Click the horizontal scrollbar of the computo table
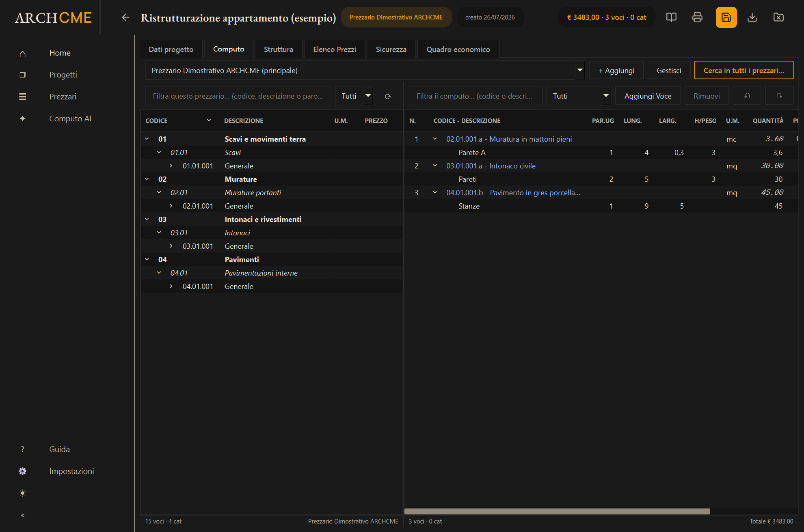Viewport: 804px width, 532px height. click(x=557, y=511)
